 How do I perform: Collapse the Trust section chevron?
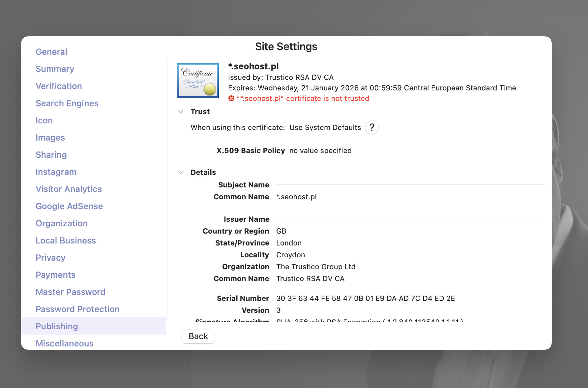[x=181, y=112]
